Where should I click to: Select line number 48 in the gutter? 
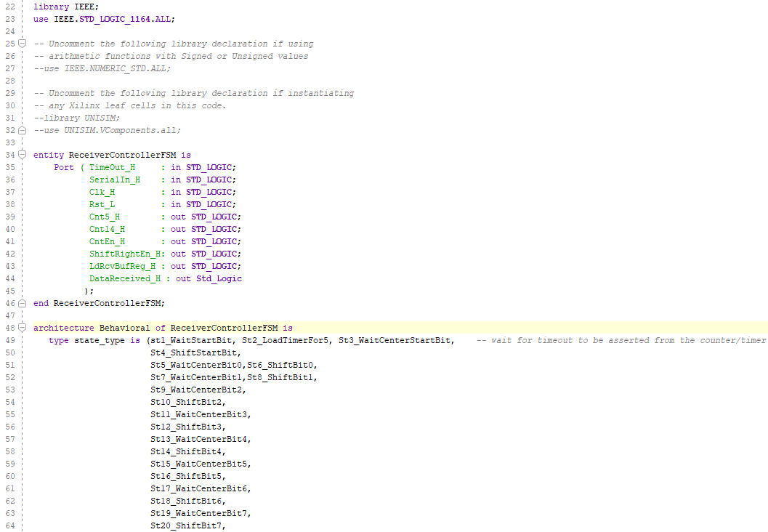pyautogui.click(x=10, y=327)
